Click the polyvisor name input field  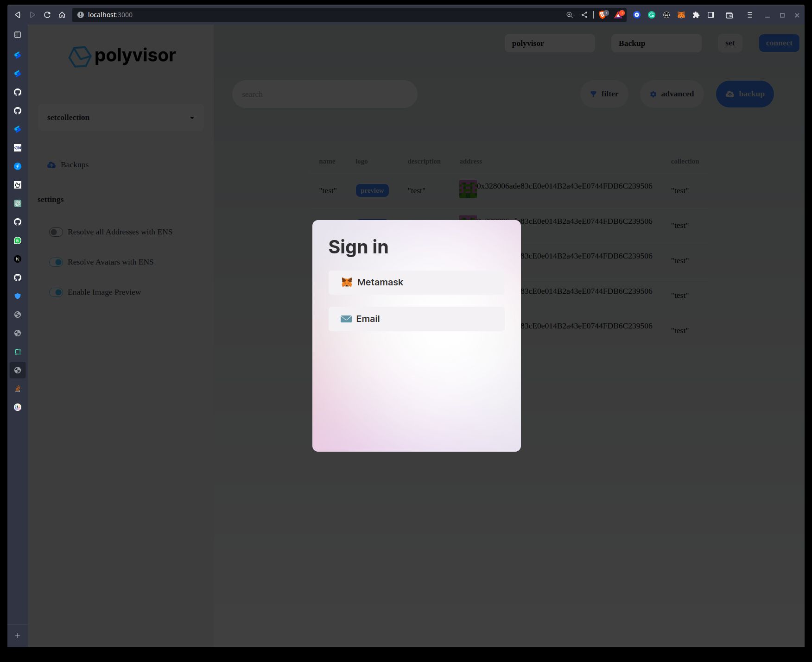click(x=550, y=43)
